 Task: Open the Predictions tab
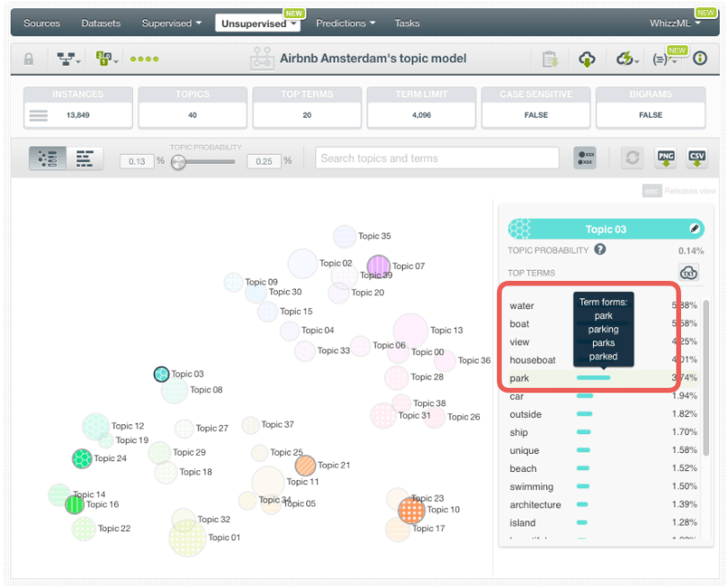click(347, 23)
